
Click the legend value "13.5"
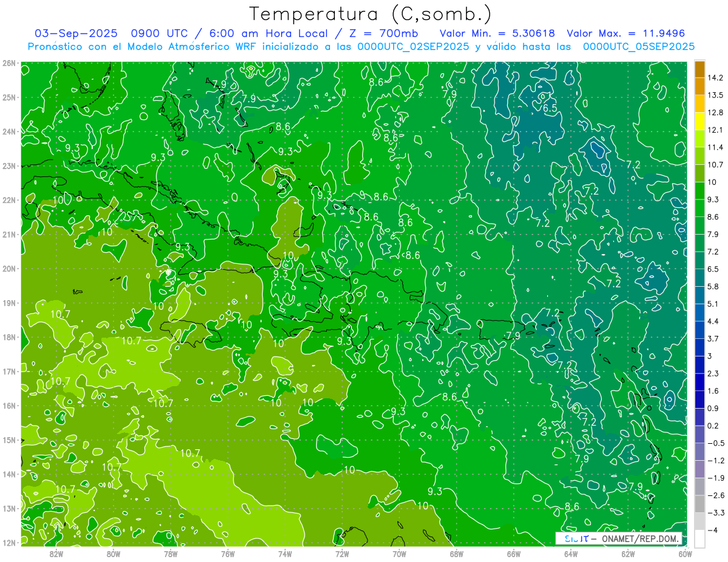(x=715, y=95)
